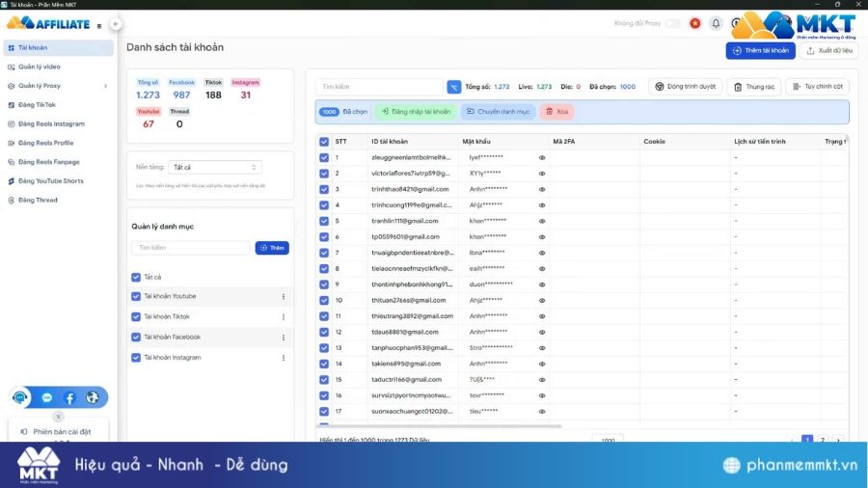Click the chat message bubble icon
Image resolution: width=868 pixels, height=488 pixels.
point(47,397)
